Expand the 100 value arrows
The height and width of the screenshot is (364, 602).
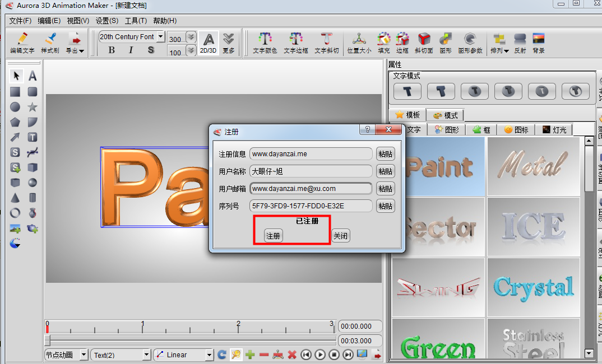click(x=191, y=50)
